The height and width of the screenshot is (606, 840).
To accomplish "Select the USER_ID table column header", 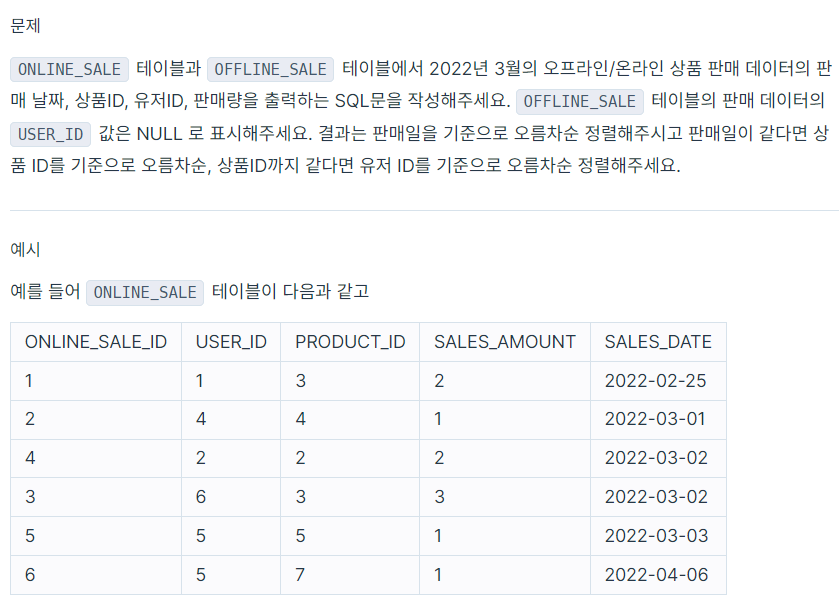I will [x=231, y=342].
